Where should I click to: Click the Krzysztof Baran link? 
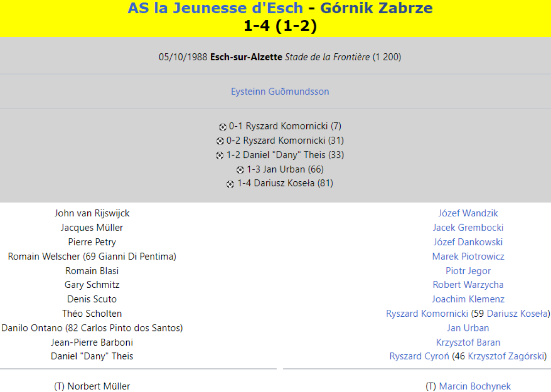pos(468,342)
